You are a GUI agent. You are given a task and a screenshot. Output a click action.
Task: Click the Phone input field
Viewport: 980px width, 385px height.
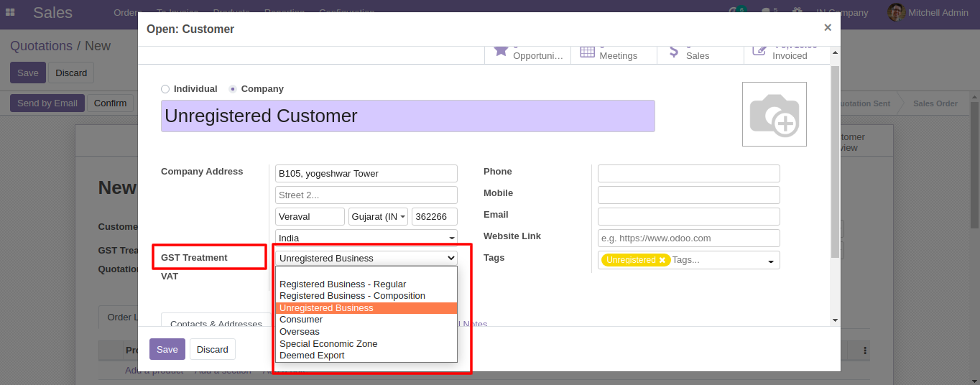pos(689,173)
